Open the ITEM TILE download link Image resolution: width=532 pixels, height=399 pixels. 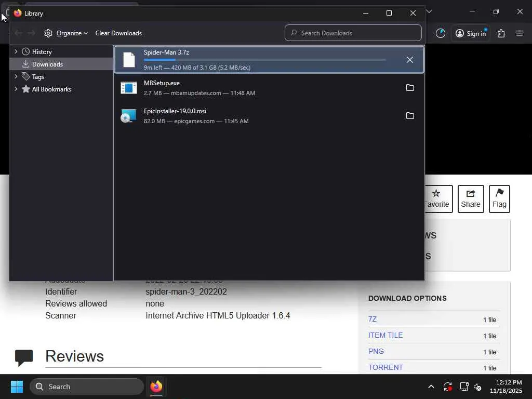tap(385, 335)
